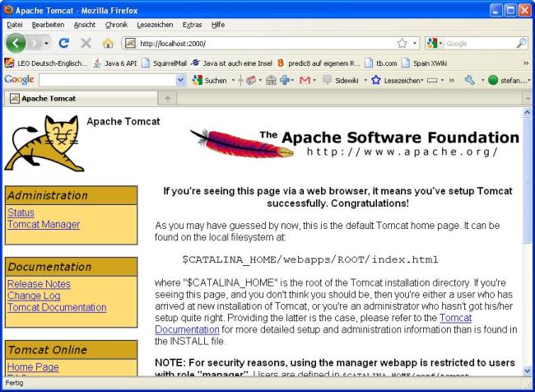The width and height of the screenshot is (535, 392).
Task: Open a new tab with the plus button
Action: point(168,98)
